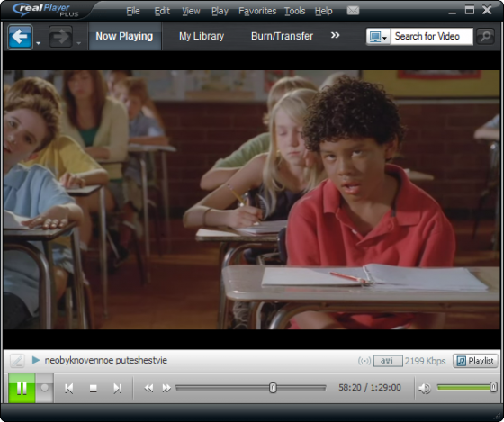Jump to the previous clip
Viewport: 504px width, 422px height.
pyautogui.click(x=68, y=388)
